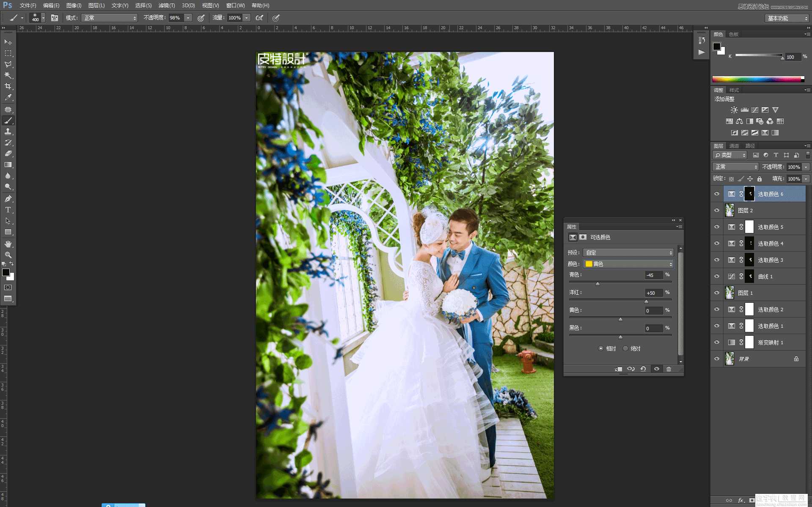Image resolution: width=812 pixels, height=507 pixels.
Task: Select the Lasso tool
Action: click(8, 64)
